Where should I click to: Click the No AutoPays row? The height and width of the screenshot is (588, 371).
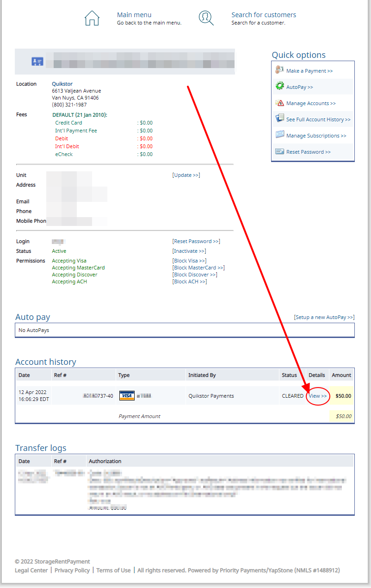(x=185, y=330)
